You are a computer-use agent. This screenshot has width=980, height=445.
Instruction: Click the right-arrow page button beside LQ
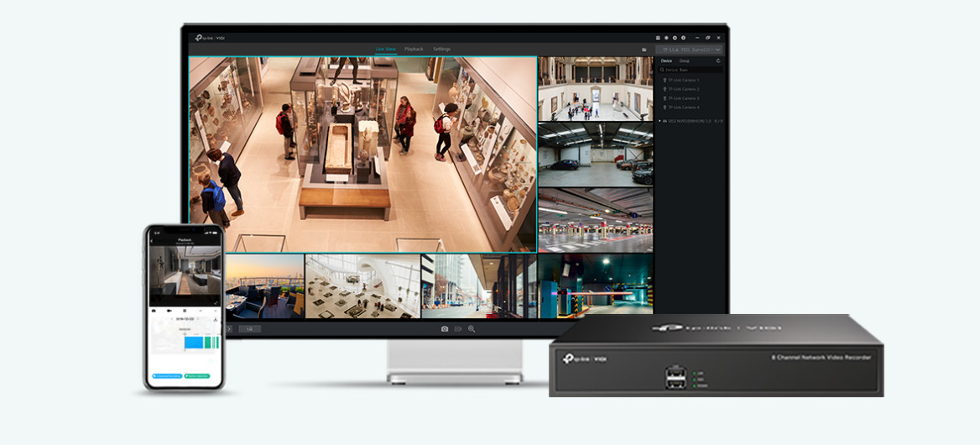tap(229, 329)
